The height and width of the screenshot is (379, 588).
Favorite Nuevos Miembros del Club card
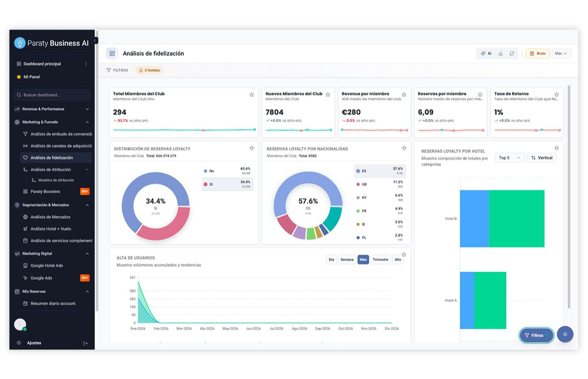[x=328, y=94]
